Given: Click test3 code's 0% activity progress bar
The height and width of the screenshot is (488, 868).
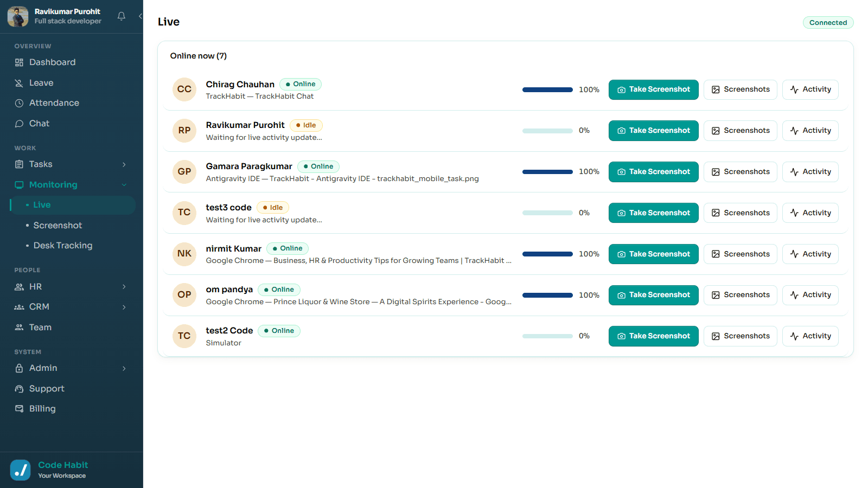Looking at the screenshot, I should (547, 213).
